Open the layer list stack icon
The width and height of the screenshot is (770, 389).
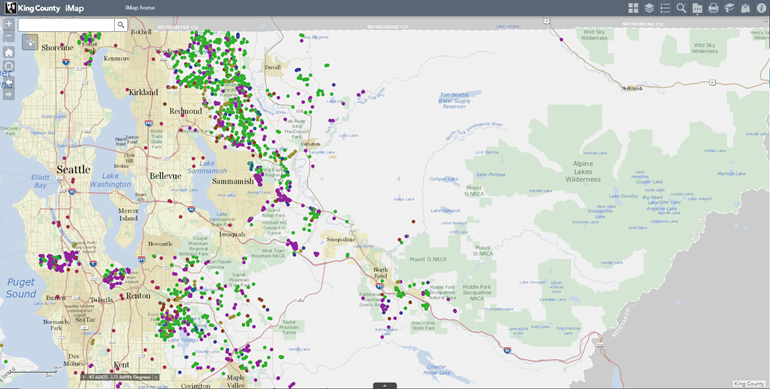point(649,8)
